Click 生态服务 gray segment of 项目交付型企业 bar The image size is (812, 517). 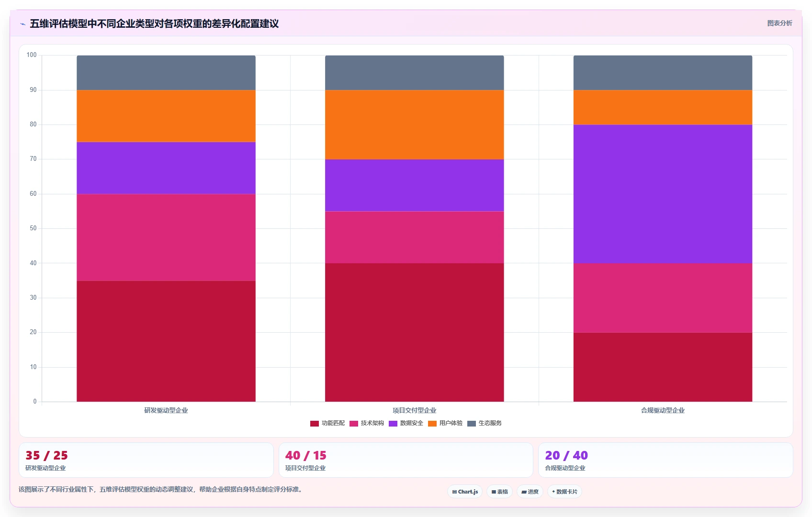tap(415, 73)
